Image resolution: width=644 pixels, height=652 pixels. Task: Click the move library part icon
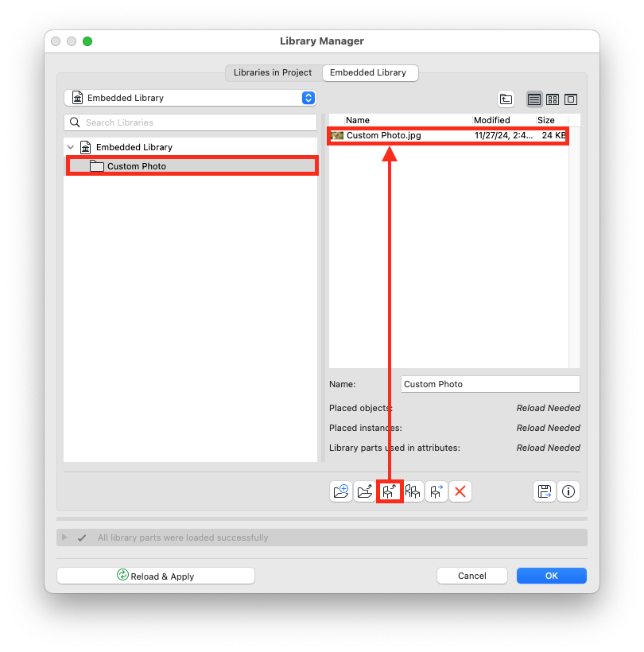(x=436, y=491)
